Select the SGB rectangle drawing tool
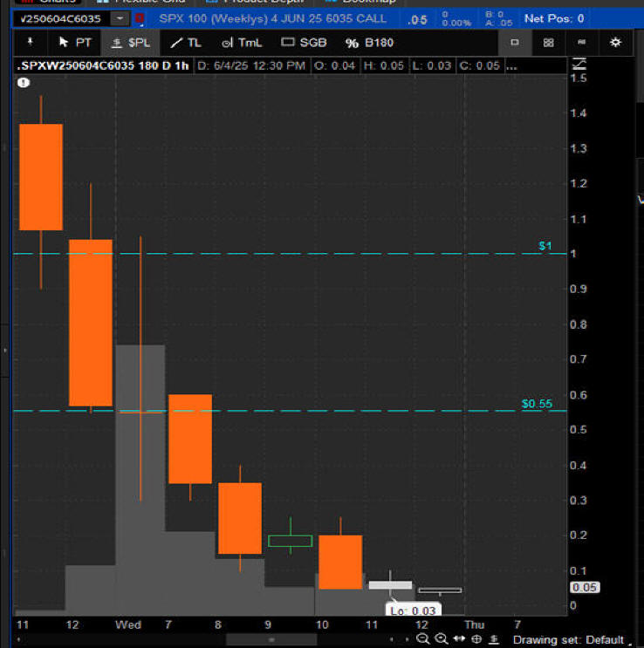Screen dimensions: 644x648 click(x=304, y=42)
